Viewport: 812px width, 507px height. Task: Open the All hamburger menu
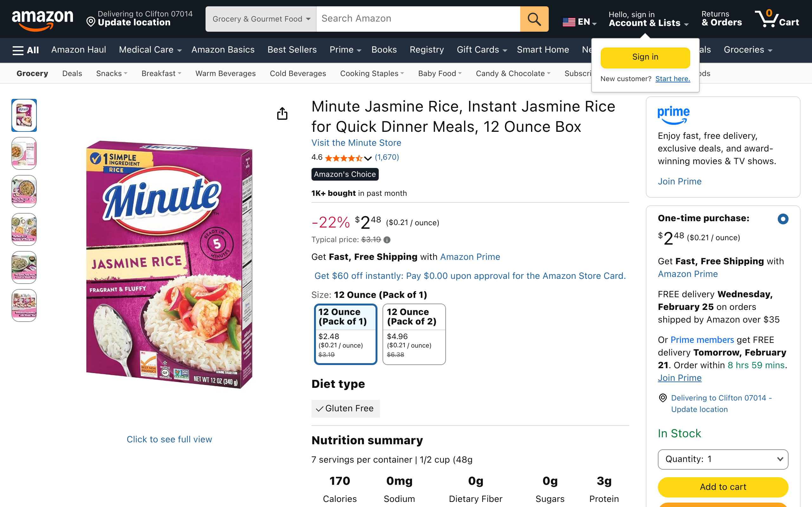(25, 50)
